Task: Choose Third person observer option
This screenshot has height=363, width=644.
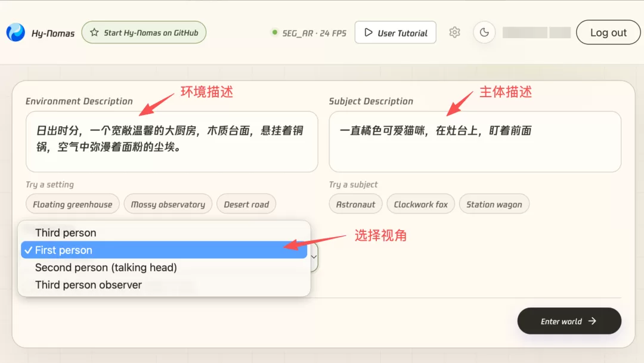Action: 164,284
